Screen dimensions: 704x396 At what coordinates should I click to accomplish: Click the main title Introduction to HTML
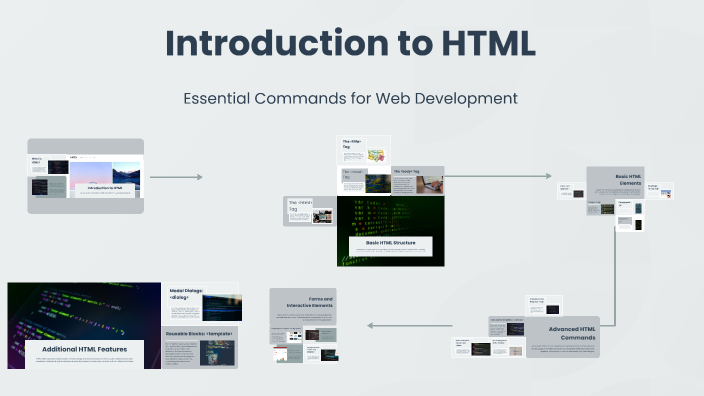[x=350, y=43]
